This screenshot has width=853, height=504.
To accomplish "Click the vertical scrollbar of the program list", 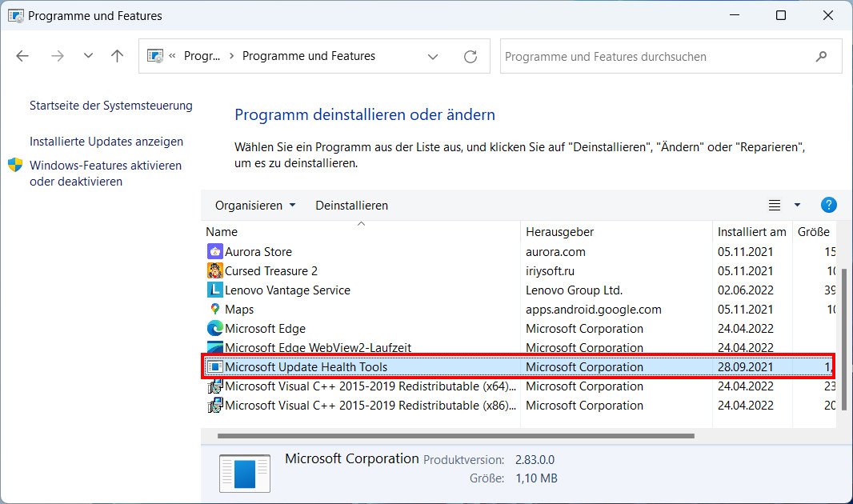I will point(843,340).
